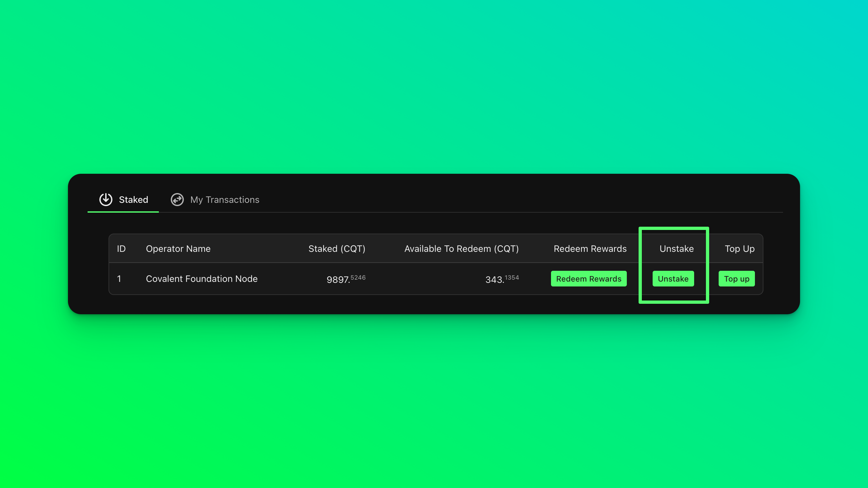Click the Available To Redeem (CQT) header
The width and height of the screenshot is (868, 488).
click(x=462, y=249)
